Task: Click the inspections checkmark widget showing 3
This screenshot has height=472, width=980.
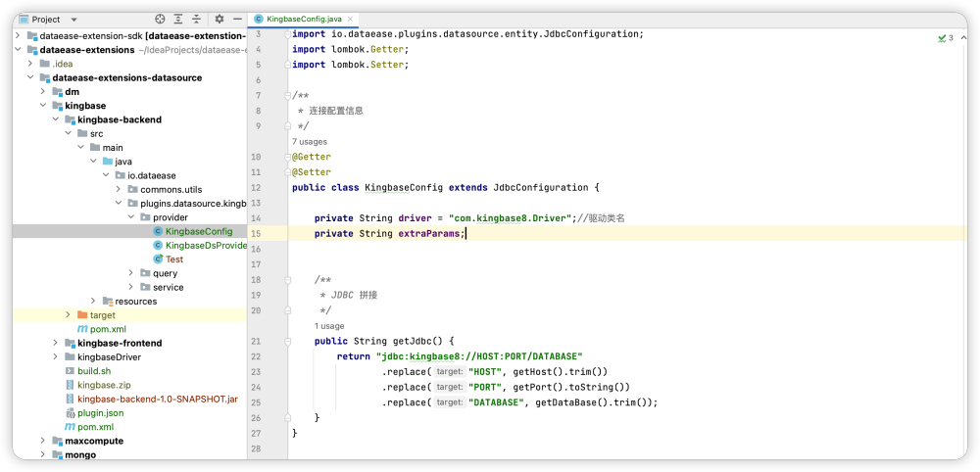Action: (x=945, y=38)
